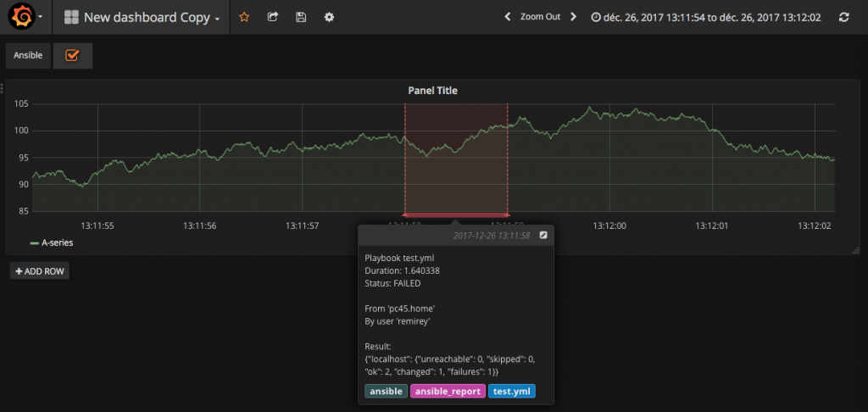Save dashboard using the floppy disk icon
Viewport: 868px width, 412px height.
pyautogui.click(x=301, y=17)
